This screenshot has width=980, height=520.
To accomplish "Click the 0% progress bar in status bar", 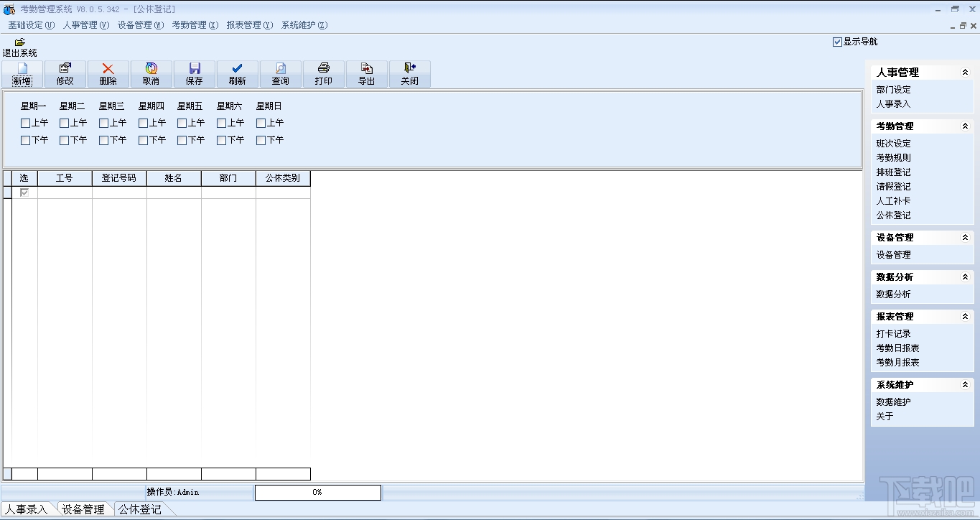I will 317,493.
